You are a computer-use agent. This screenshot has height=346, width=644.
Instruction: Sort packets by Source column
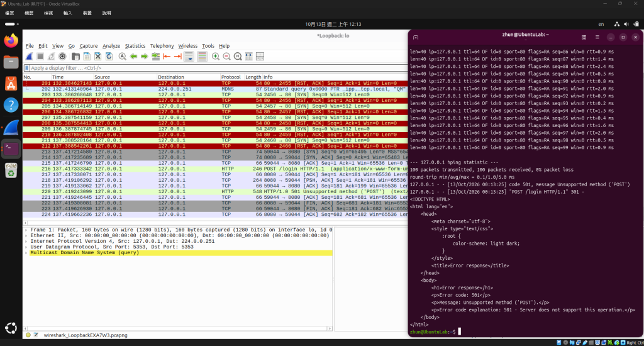point(125,77)
